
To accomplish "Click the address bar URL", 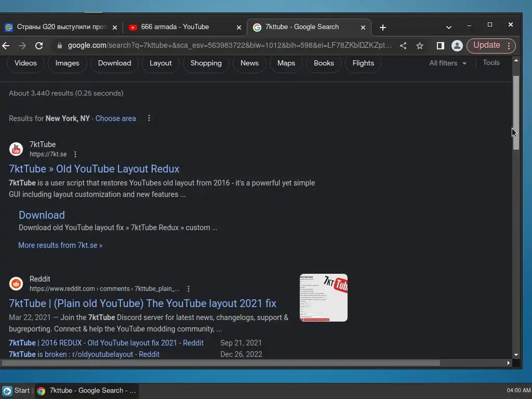I will 229,46.
